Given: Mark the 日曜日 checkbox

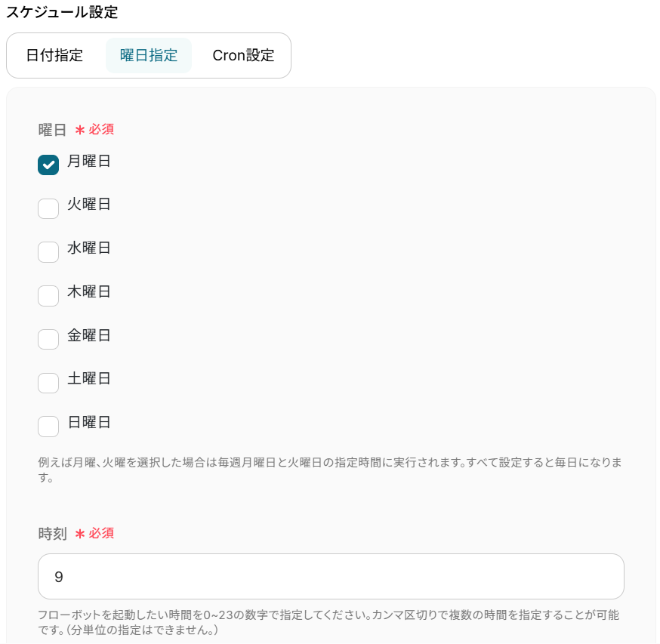Looking at the screenshot, I should click(x=48, y=427).
